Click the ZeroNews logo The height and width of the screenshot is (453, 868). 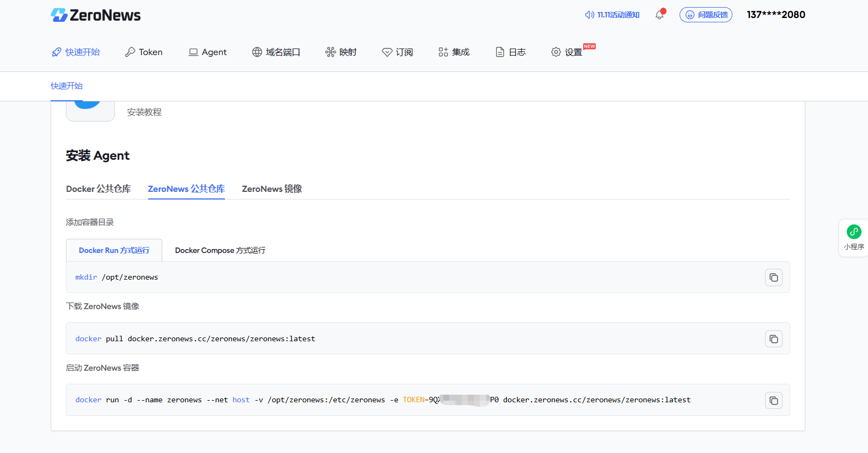coord(95,15)
